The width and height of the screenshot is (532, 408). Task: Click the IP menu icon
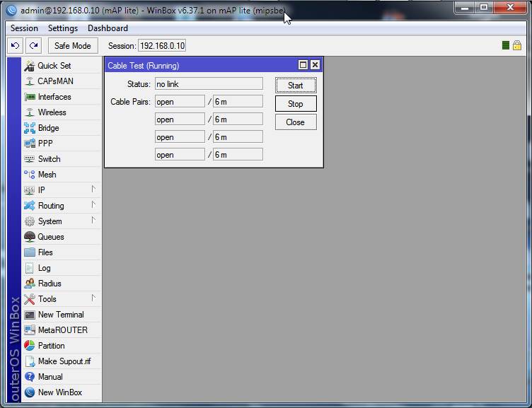(30, 190)
